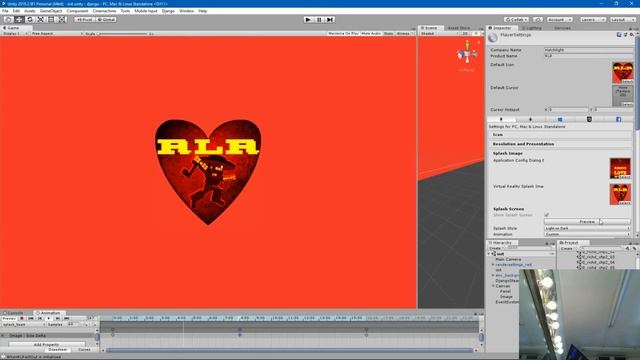Select the Application Config Dialog banner thumbnail

620,168
